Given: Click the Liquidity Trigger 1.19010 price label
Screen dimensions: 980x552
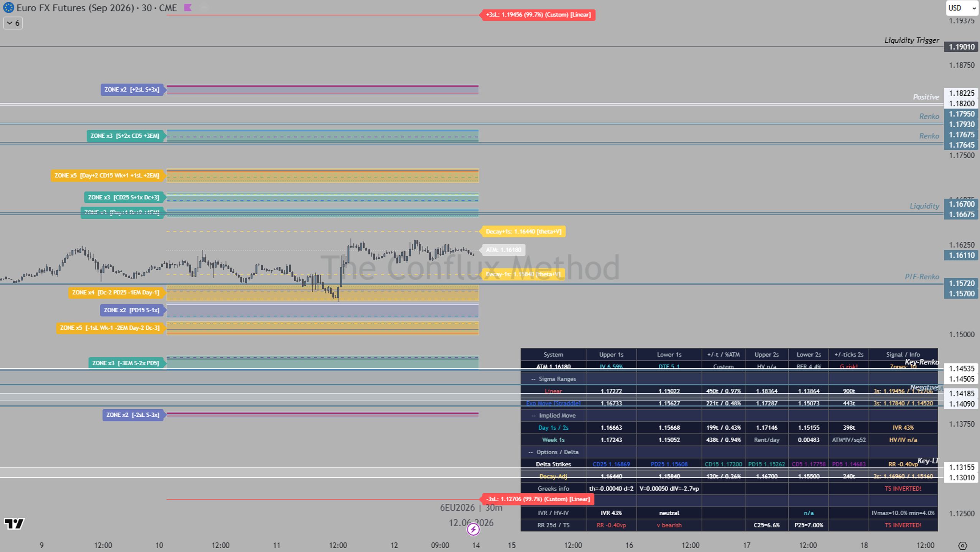Looking at the screenshot, I should tap(961, 47).
